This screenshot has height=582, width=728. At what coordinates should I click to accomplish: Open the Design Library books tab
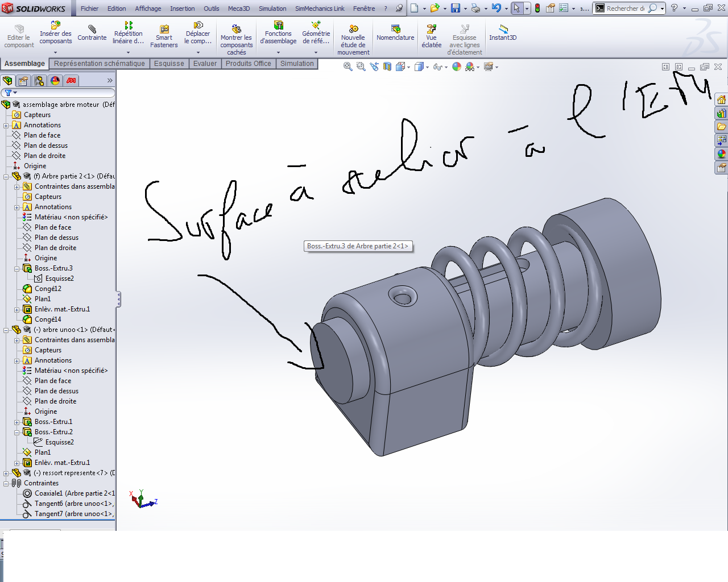tap(722, 113)
